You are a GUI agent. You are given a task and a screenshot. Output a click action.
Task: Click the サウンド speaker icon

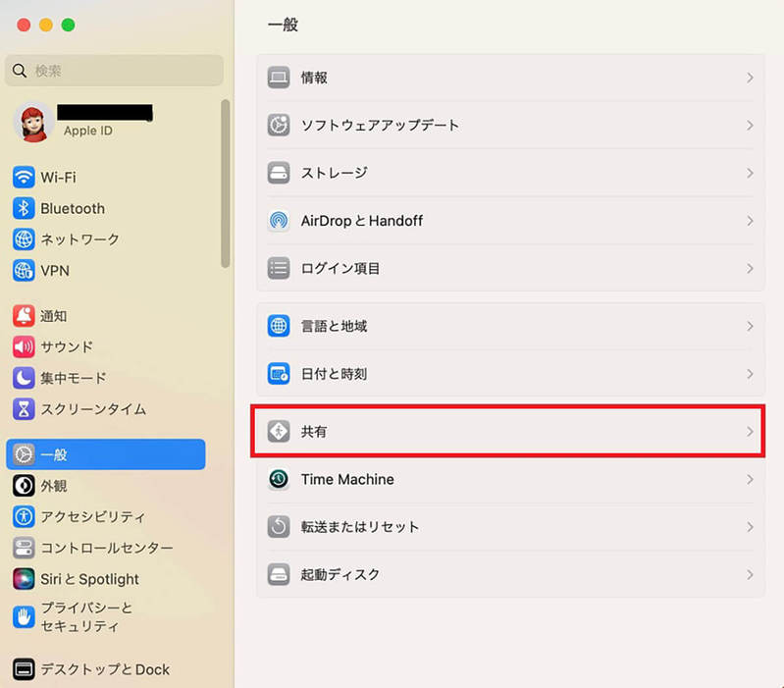tap(24, 347)
